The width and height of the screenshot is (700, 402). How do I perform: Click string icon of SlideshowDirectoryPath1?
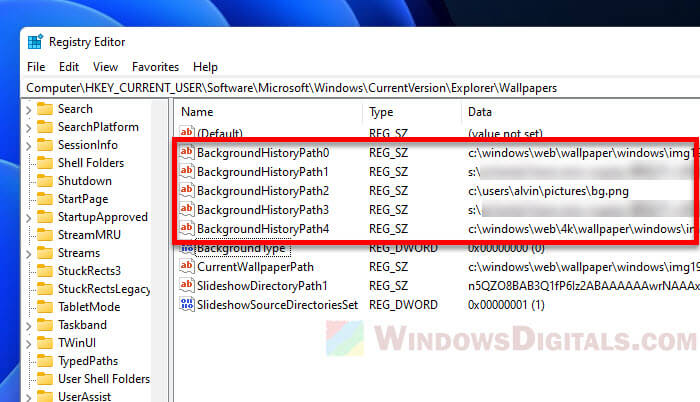click(187, 285)
